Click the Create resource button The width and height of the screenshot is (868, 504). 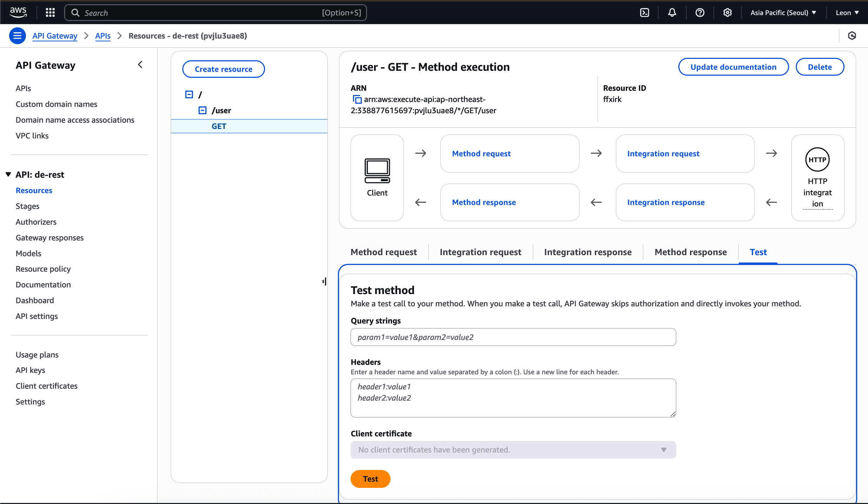pyautogui.click(x=223, y=69)
